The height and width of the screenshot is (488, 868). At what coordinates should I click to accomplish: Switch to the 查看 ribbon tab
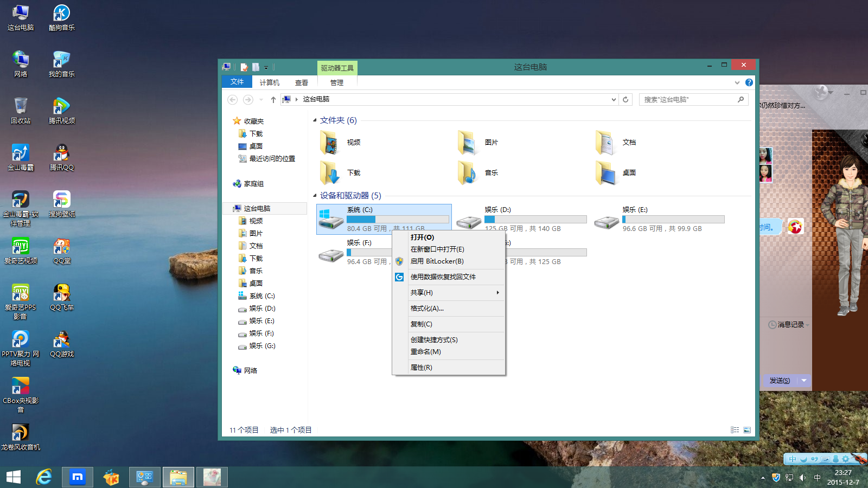pos(302,82)
